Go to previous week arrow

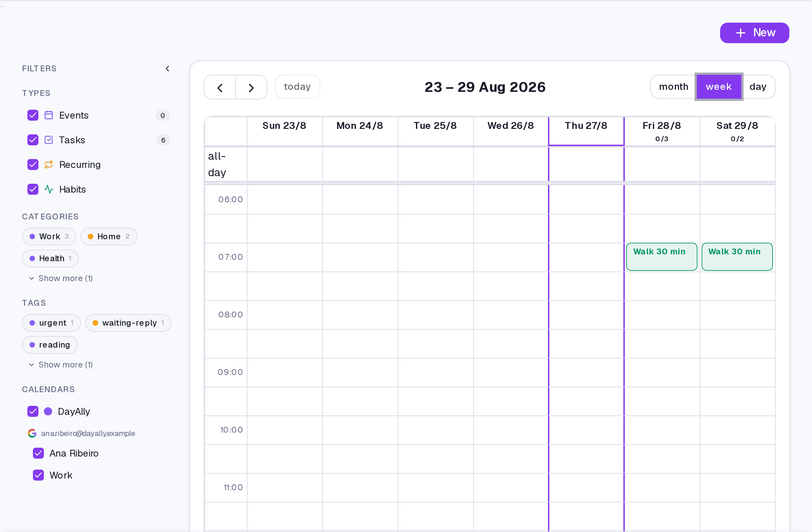pos(220,87)
